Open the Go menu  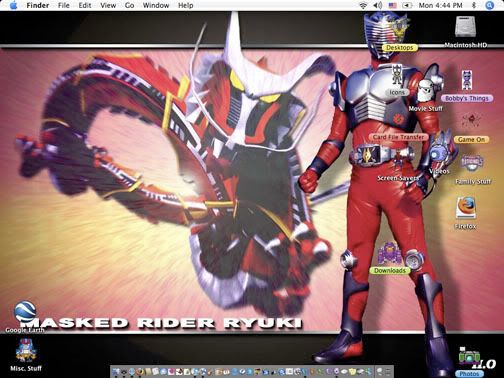coord(129,5)
